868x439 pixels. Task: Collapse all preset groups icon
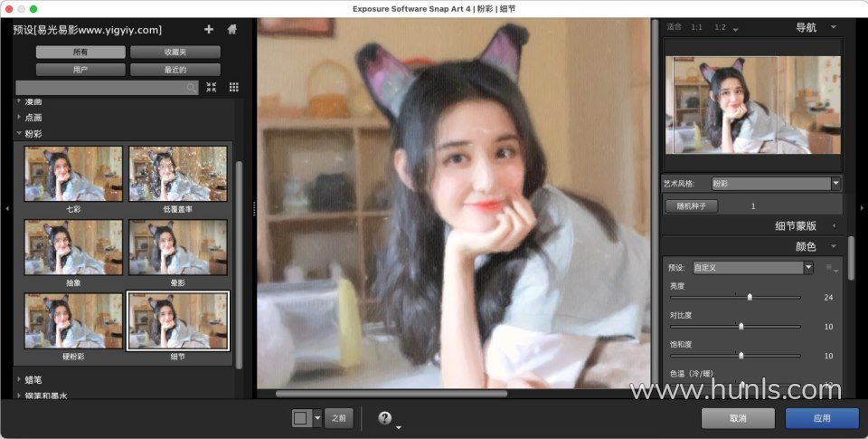point(212,87)
